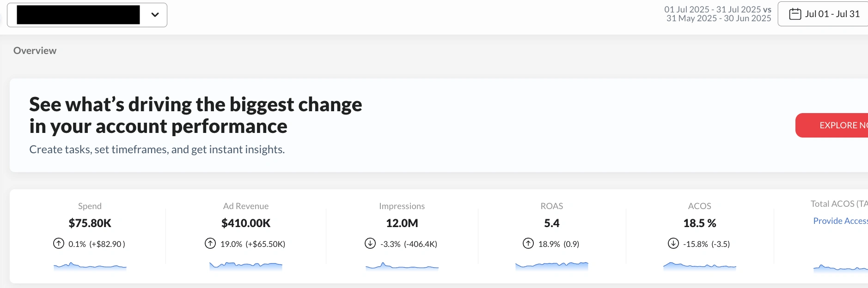Click the ROAS up-arrow trend icon
Viewport: 868px width, 288px height.
point(528,243)
